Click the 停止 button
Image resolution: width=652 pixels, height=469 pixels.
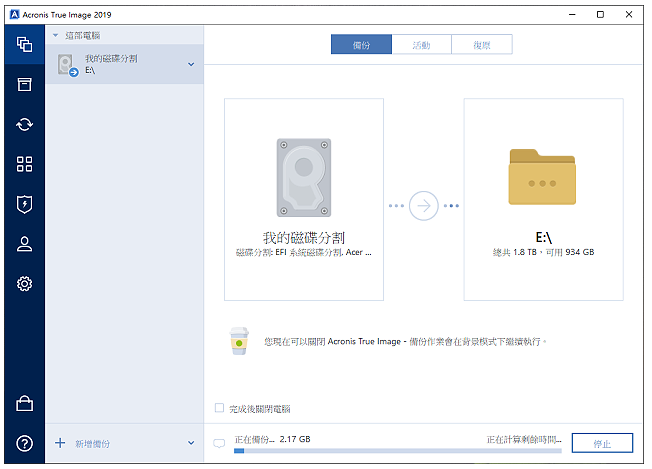pos(602,443)
